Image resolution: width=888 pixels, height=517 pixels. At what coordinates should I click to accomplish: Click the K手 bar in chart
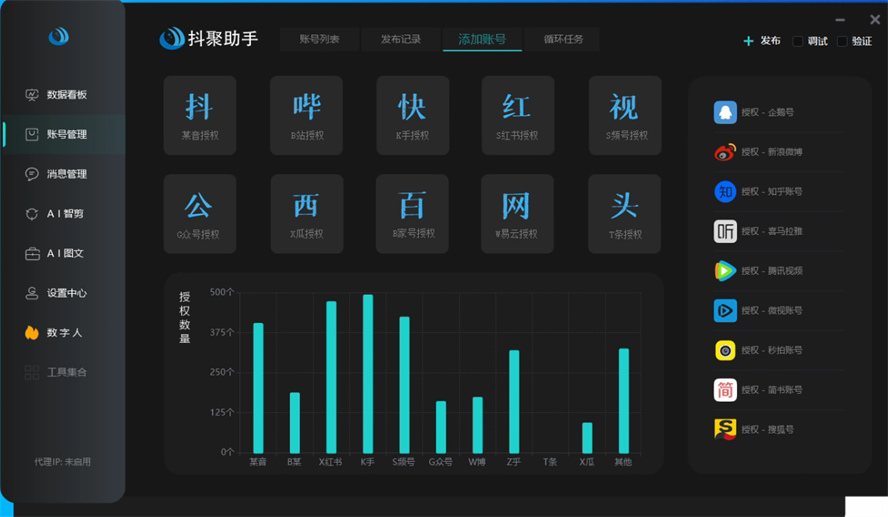368,374
